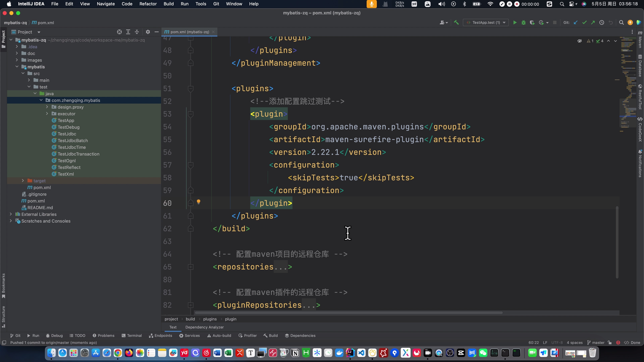The height and width of the screenshot is (362, 644).
Task: Open the TestApp.test run configuration dropdown
Action: (x=486, y=22)
